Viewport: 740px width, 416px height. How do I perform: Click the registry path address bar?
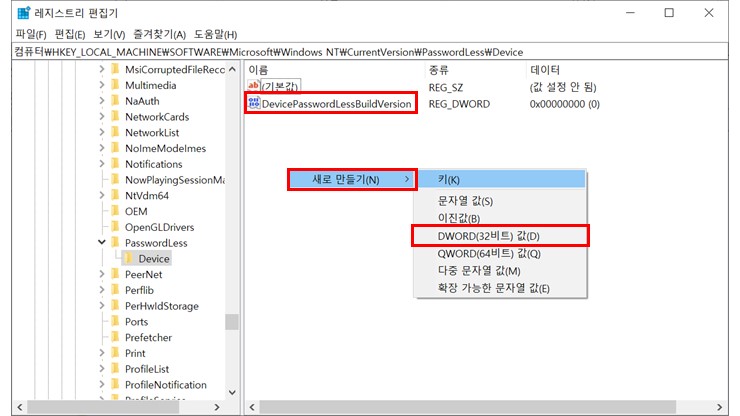pyautogui.click(x=370, y=52)
